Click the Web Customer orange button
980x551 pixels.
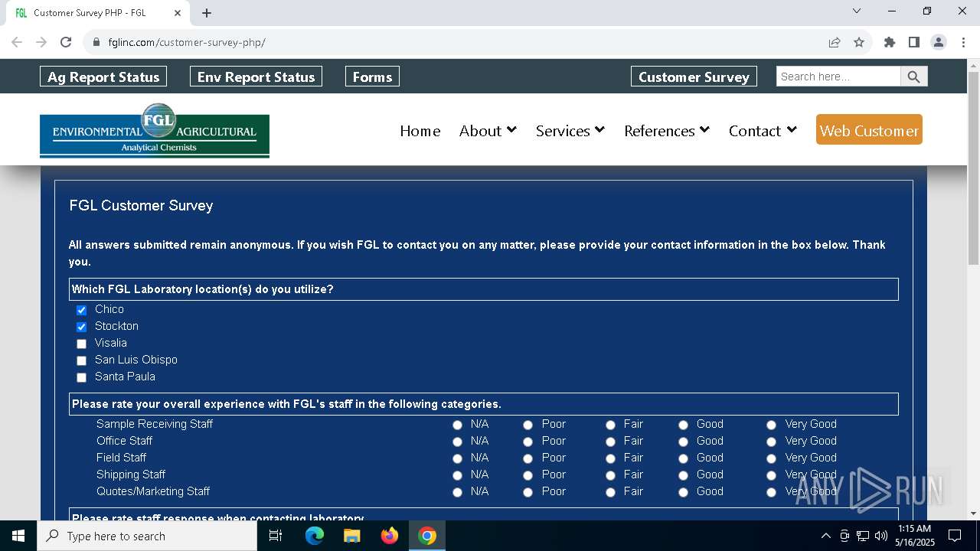pos(869,130)
